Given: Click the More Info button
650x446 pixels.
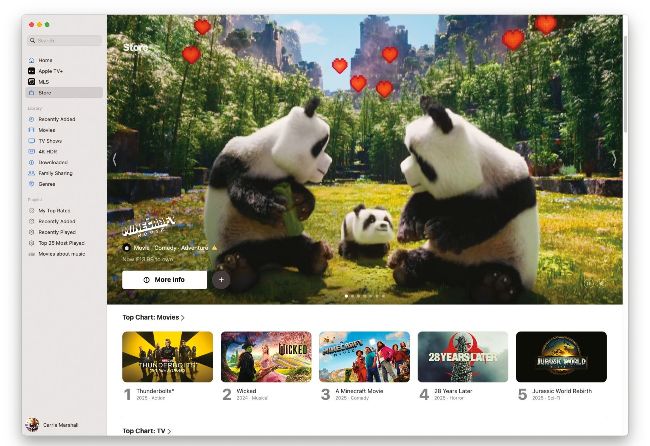Looking at the screenshot, I should [164, 280].
